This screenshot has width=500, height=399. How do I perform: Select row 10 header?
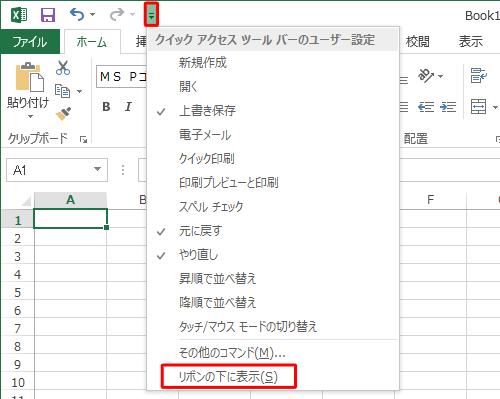coord(17,382)
